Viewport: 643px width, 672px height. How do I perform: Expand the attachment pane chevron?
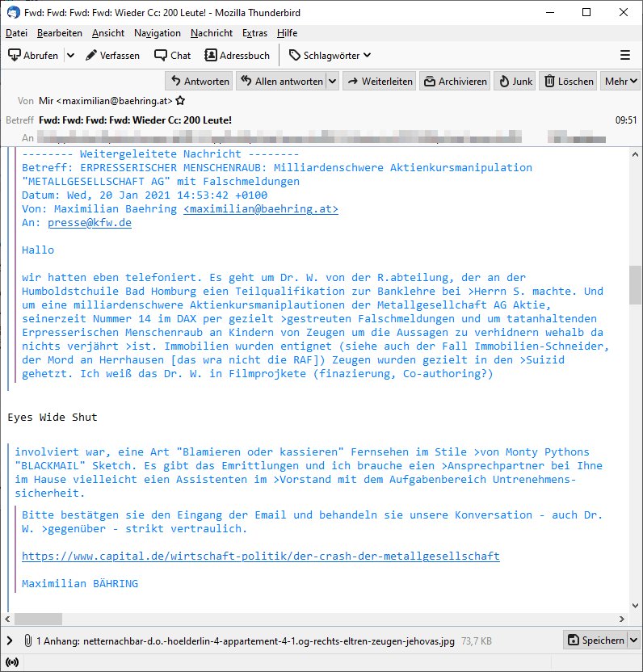coord(10,640)
